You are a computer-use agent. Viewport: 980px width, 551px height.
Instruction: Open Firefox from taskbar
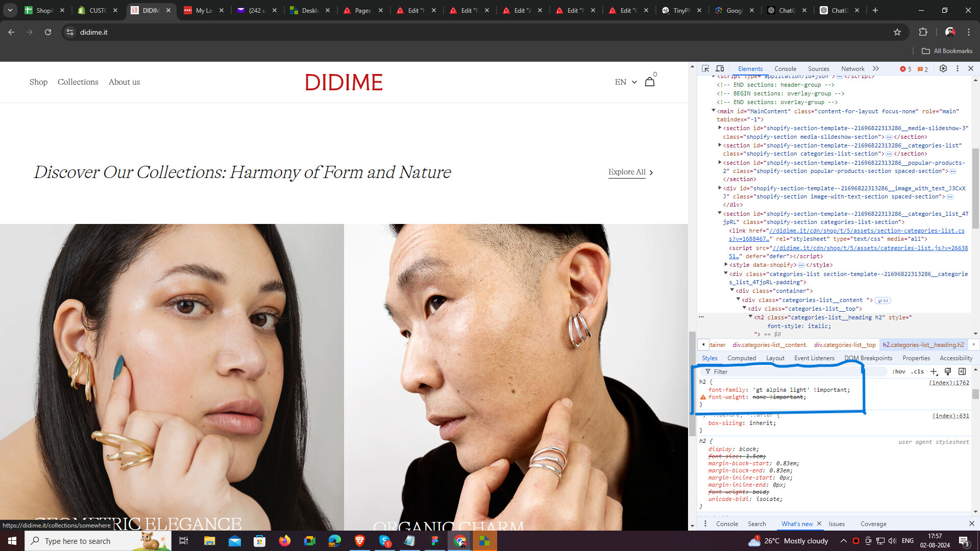pyautogui.click(x=285, y=541)
